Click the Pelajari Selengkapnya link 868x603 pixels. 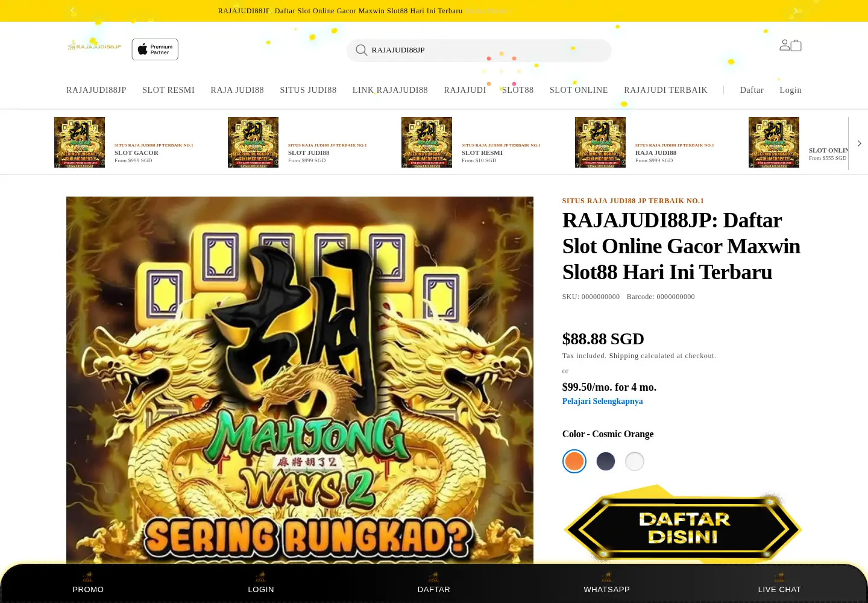(602, 401)
